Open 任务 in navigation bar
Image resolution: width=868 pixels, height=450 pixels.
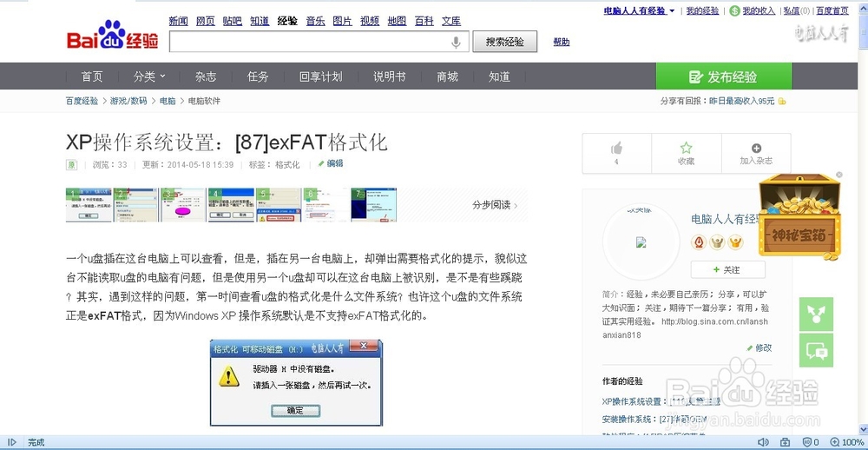tap(258, 76)
